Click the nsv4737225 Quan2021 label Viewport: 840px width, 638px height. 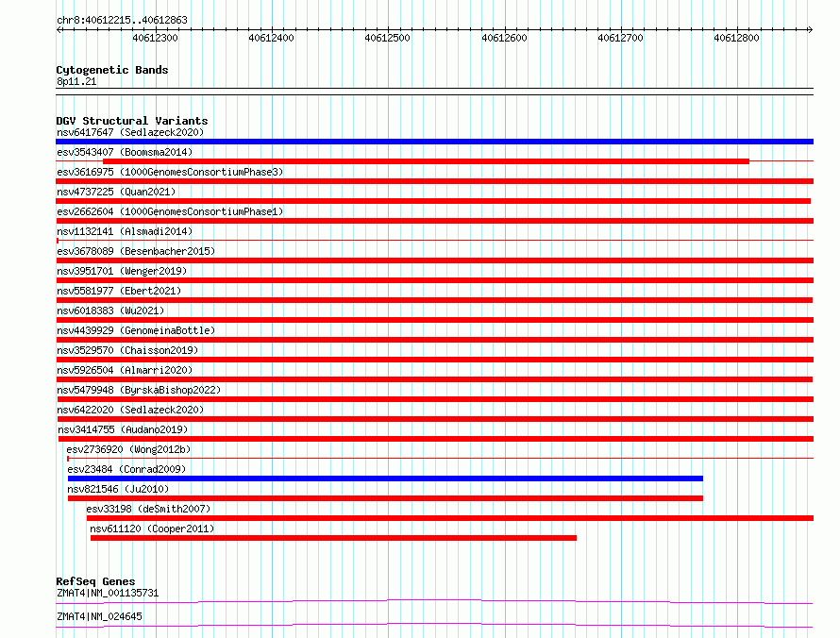pos(116,192)
